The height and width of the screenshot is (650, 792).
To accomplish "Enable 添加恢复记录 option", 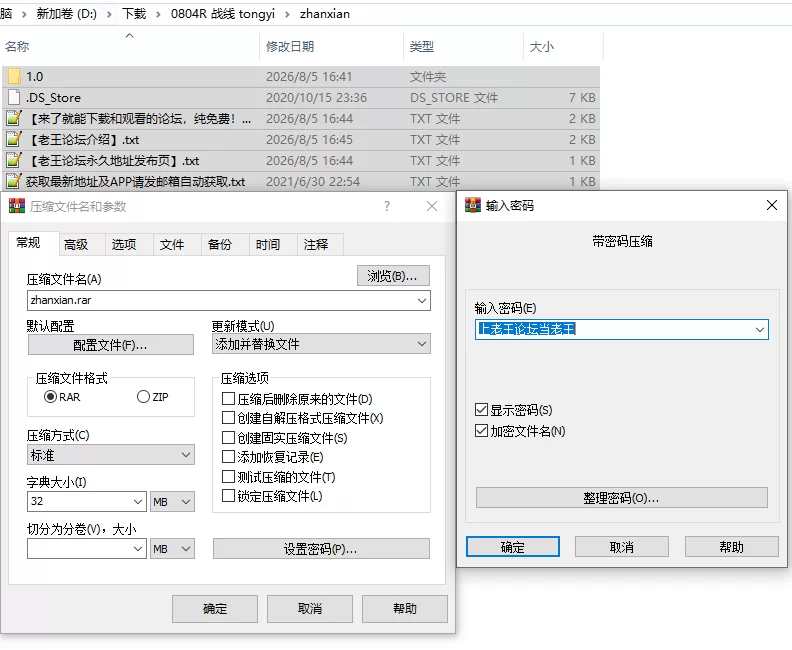I will (228, 457).
